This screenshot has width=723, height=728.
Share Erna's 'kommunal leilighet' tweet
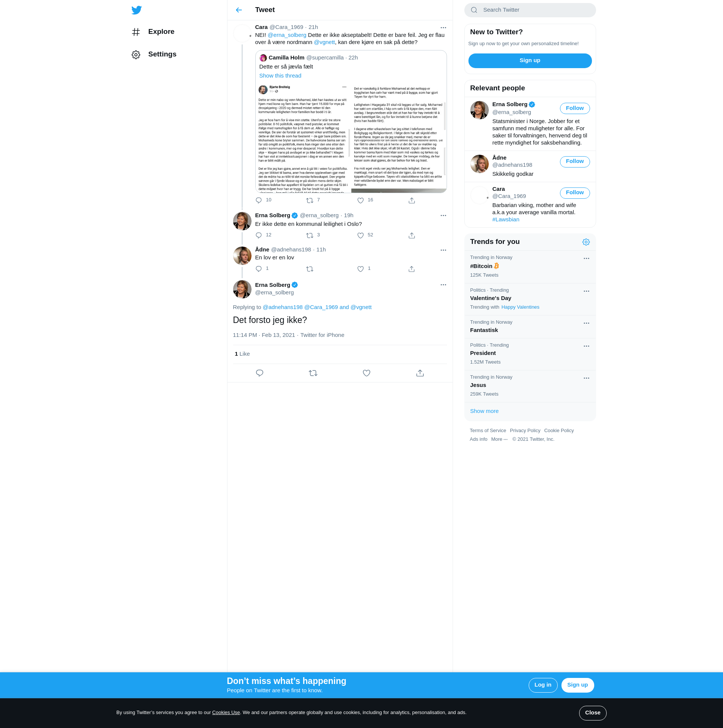[412, 235]
